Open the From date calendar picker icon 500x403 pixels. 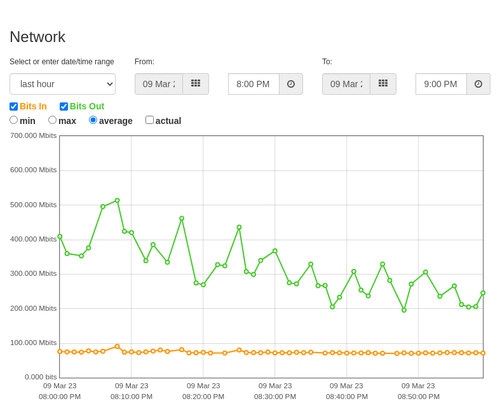point(196,84)
